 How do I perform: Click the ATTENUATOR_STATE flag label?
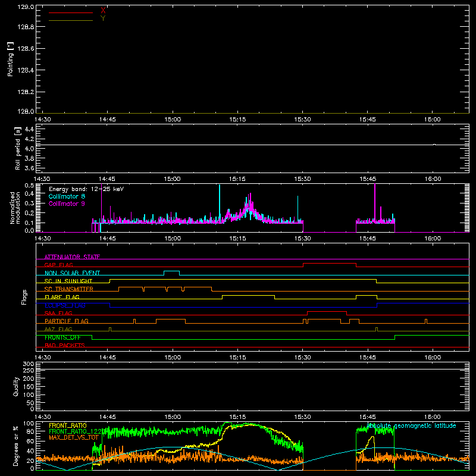point(72,257)
